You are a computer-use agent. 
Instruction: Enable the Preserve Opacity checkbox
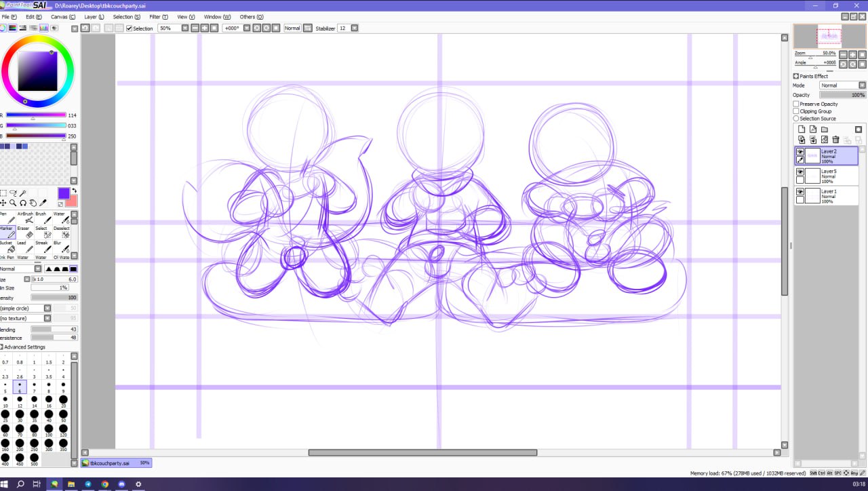796,104
